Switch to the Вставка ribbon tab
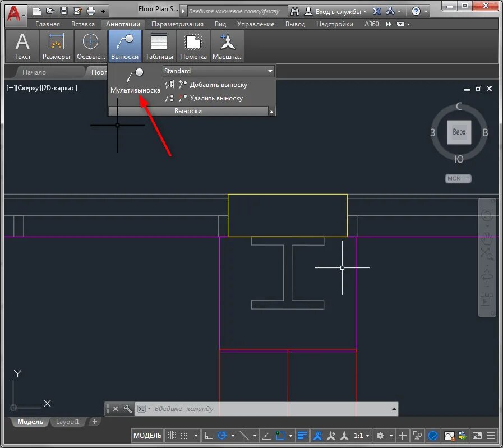503x448 pixels. coord(83,24)
